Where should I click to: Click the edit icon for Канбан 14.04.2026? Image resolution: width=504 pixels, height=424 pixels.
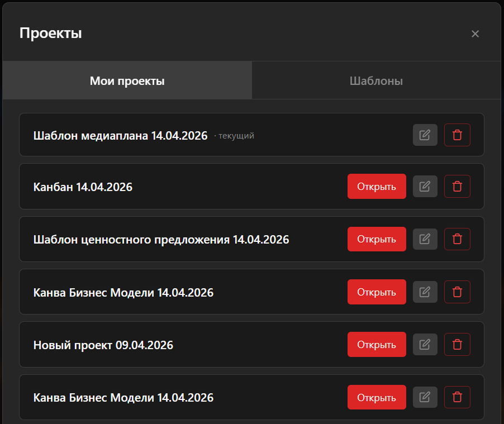(425, 187)
